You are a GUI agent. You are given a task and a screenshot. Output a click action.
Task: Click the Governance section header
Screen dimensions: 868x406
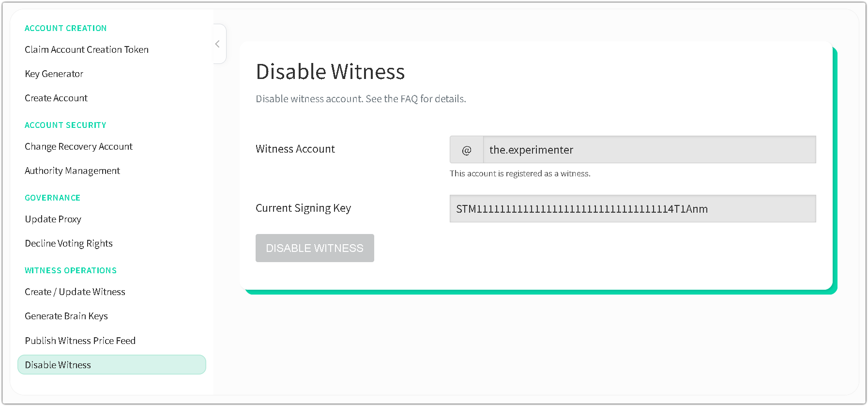53,198
